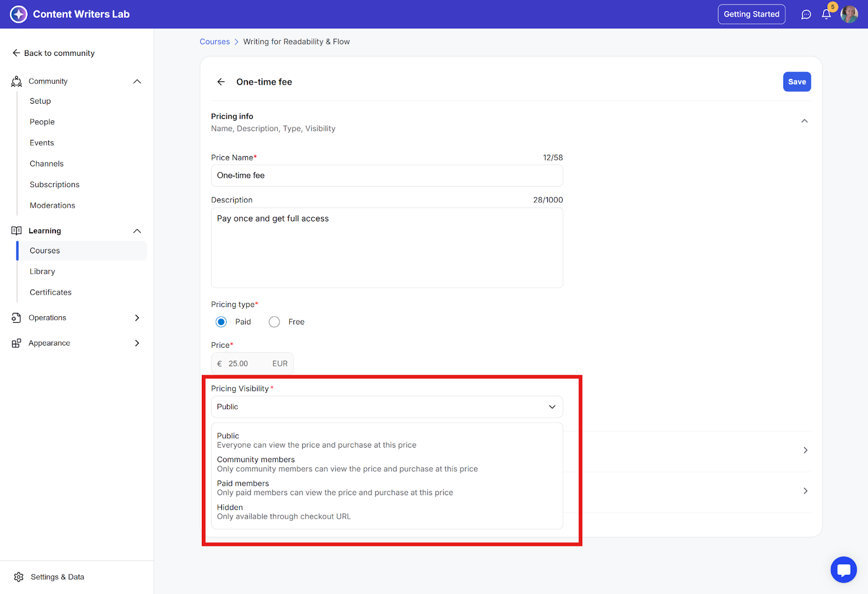Click the Courses breadcrumb link
The width and height of the screenshot is (868, 594).
tap(215, 42)
